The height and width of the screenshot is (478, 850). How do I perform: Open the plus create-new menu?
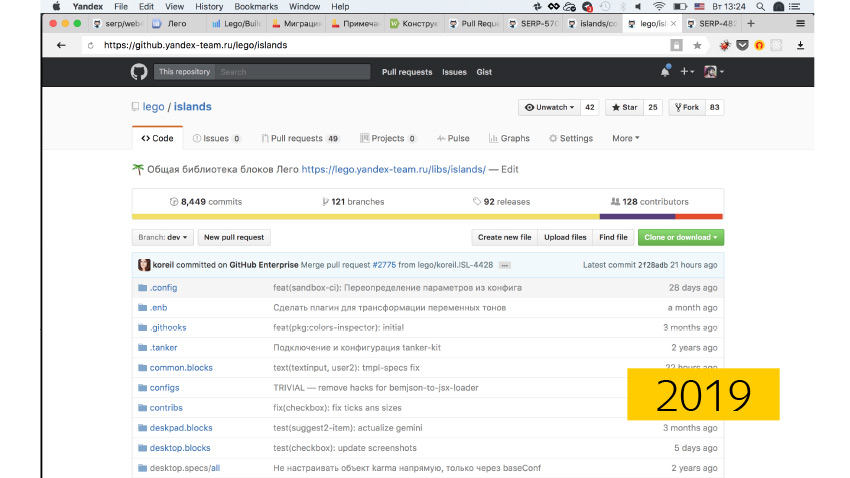click(x=687, y=72)
